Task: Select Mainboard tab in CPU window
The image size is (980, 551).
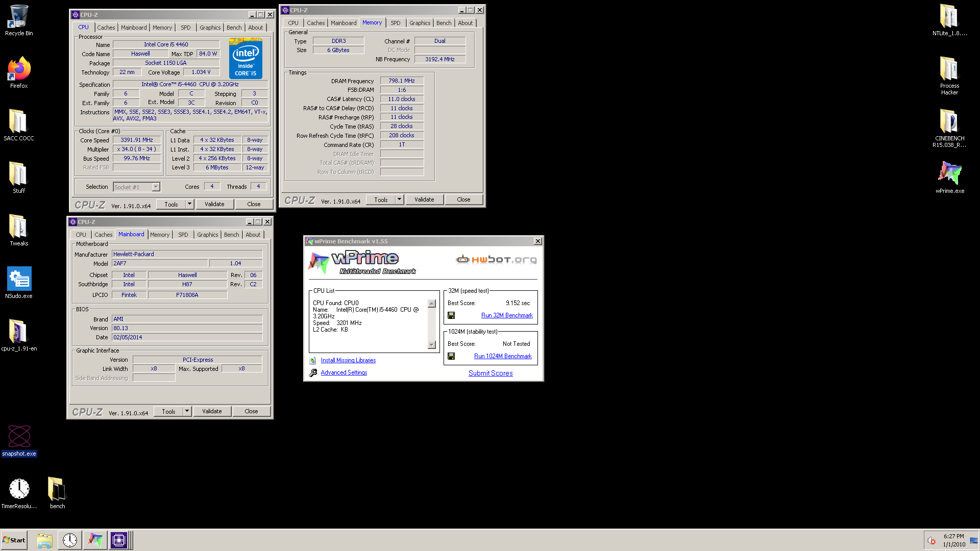Action: 134,28
